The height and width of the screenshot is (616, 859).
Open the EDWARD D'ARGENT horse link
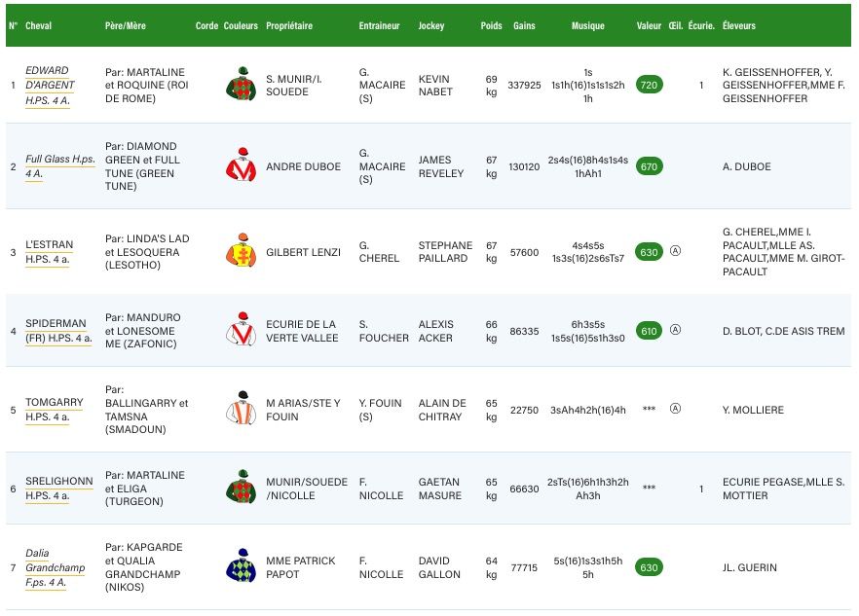pyautogui.click(x=48, y=85)
